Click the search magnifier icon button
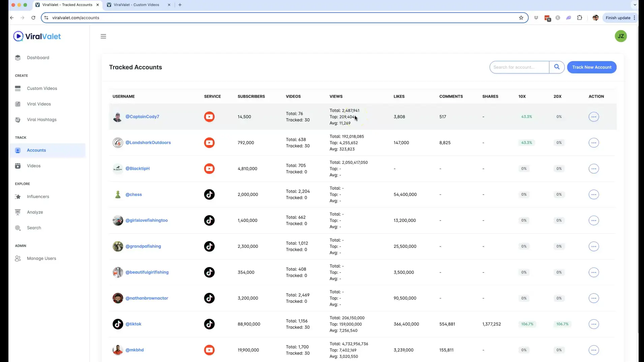This screenshot has height=362, width=644. tap(557, 67)
